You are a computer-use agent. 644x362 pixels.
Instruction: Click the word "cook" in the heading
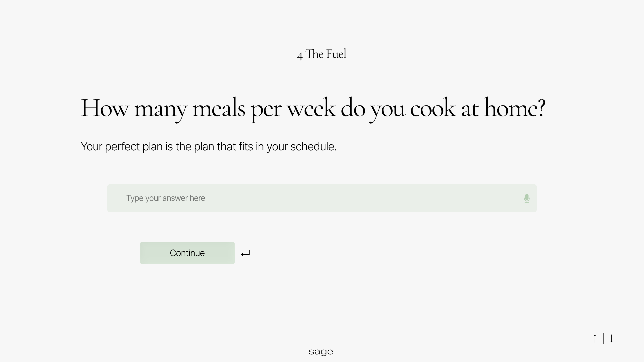click(433, 108)
